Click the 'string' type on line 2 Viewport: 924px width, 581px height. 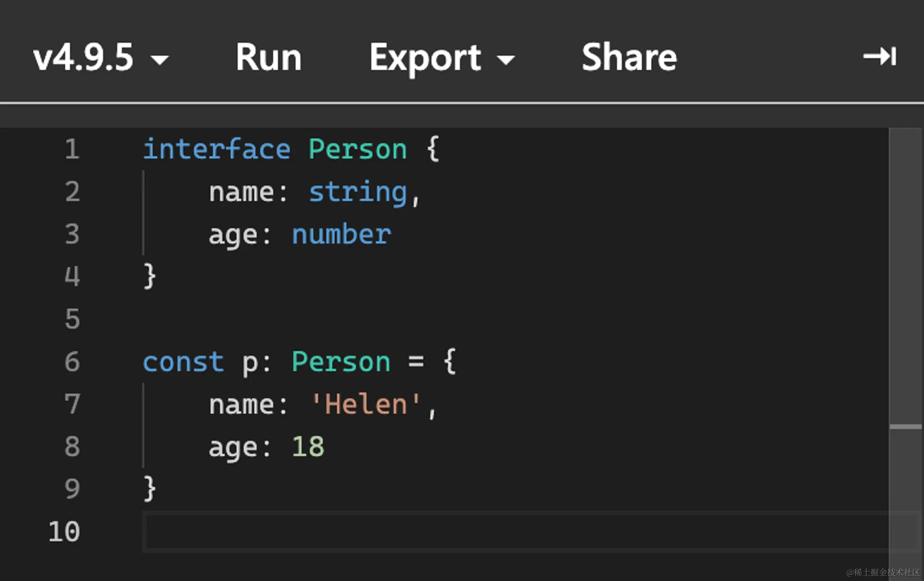pos(358,192)
